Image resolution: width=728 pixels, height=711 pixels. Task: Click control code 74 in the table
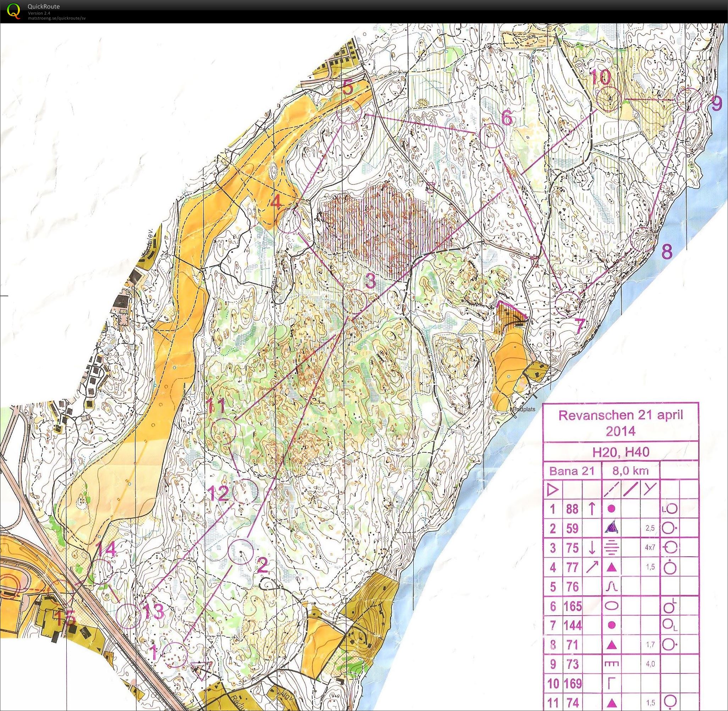click(x=572, y=703)
